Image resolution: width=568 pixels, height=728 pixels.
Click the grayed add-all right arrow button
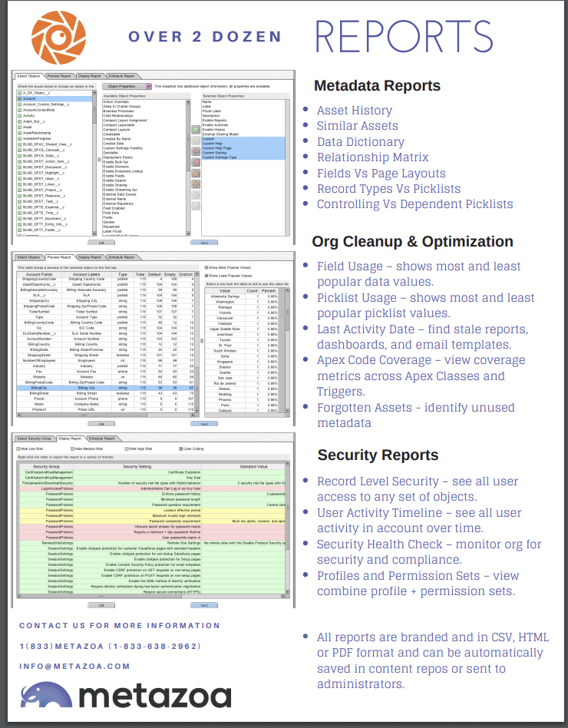tap(196, 140)
